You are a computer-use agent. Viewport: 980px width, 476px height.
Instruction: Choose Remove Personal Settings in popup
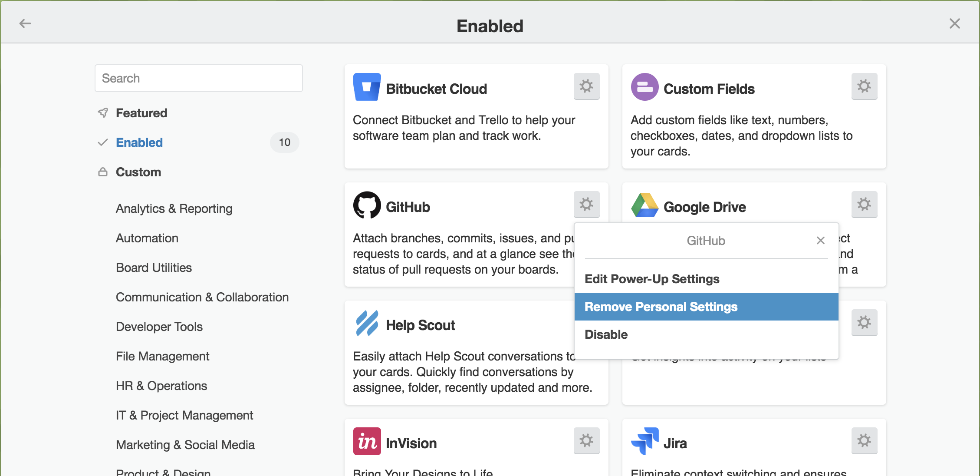click(x=661, y=307)
